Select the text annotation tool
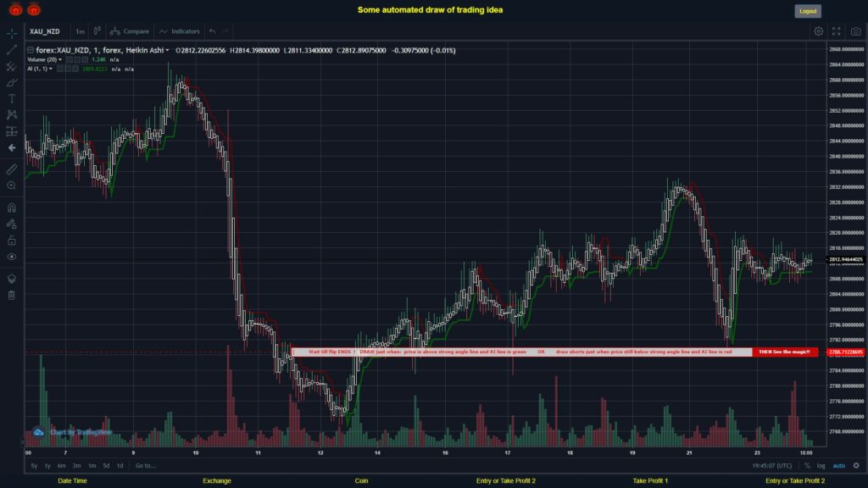This screenshot has width=868, height=488. tap(12, 98)
